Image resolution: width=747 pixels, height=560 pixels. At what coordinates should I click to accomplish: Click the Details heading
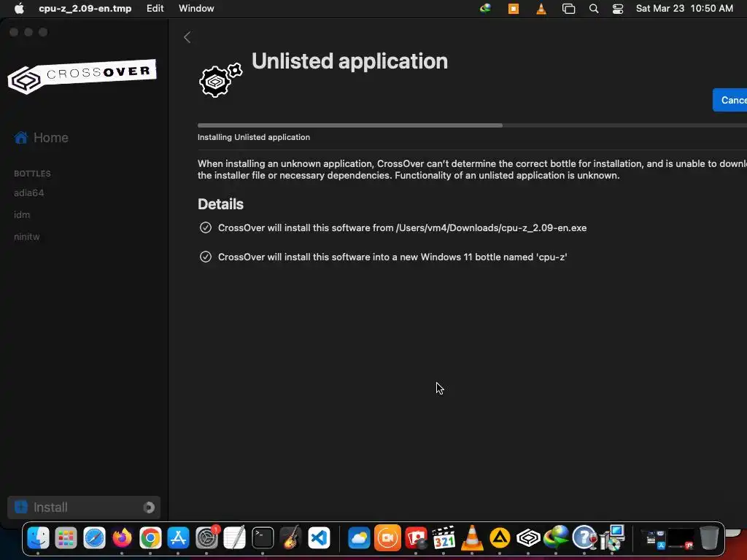pyautogui.click(x=220, y=204)
